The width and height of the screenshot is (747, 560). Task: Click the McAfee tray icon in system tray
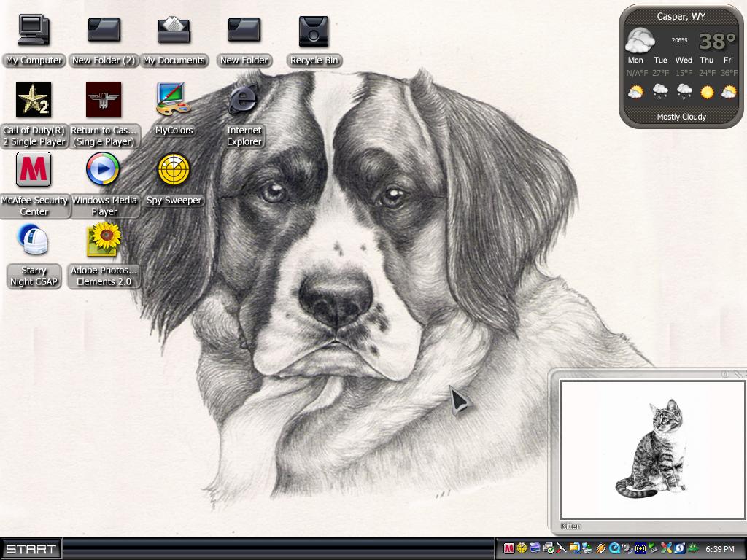pyautogui.click(x=508, y=549)
